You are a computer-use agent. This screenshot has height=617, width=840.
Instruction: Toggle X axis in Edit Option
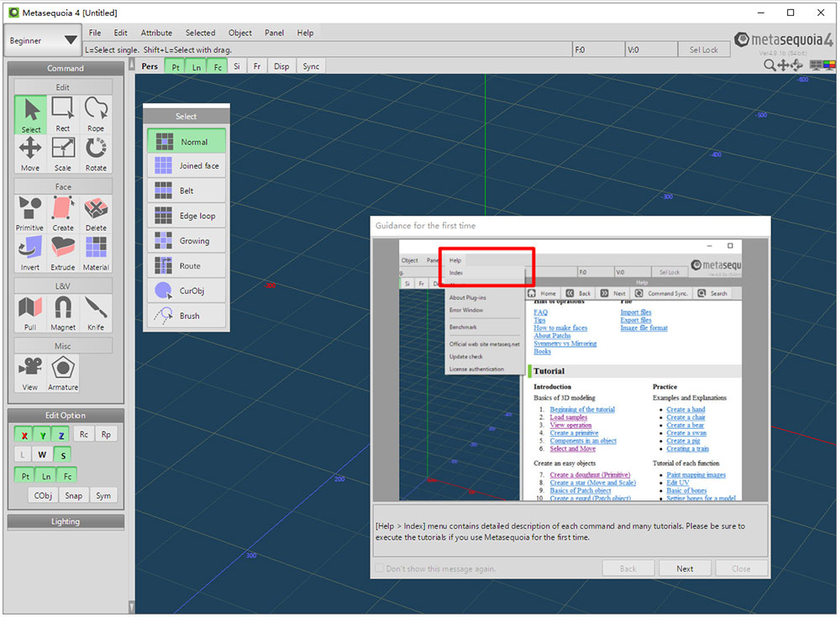coord(24,435)
